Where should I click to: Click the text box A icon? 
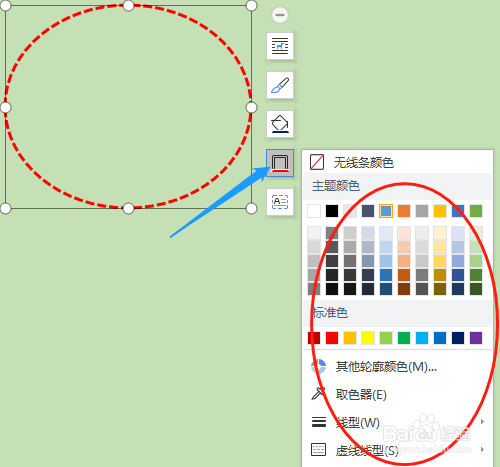pos(280,202)
